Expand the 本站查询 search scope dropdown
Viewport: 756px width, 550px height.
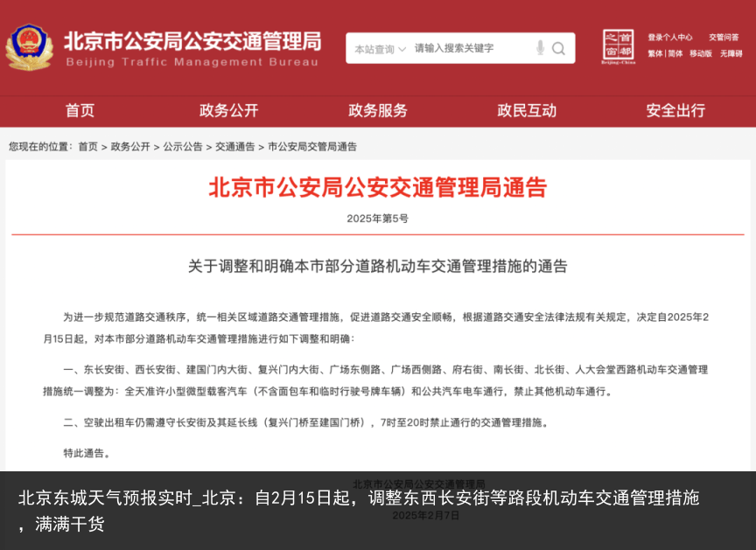pos(381,49)
